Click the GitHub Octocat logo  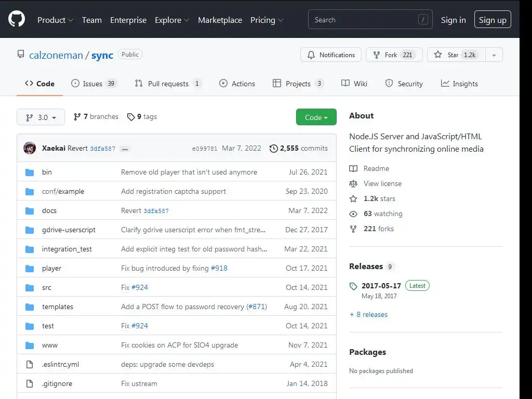pos(17,19)
